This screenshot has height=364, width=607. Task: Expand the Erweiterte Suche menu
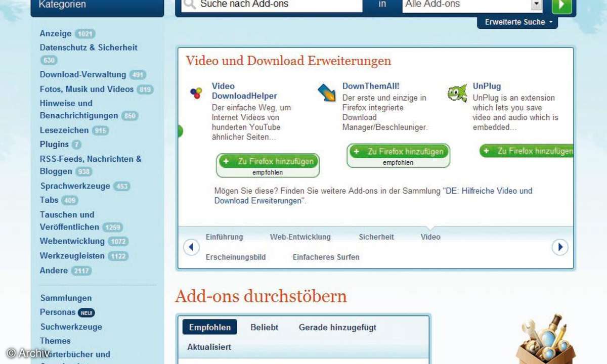point(517,22)
